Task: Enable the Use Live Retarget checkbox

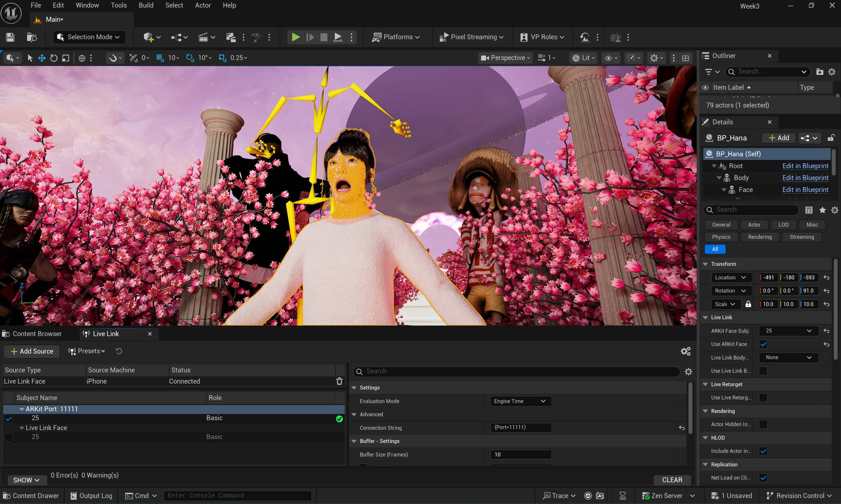Action: (x=763, y=397)
